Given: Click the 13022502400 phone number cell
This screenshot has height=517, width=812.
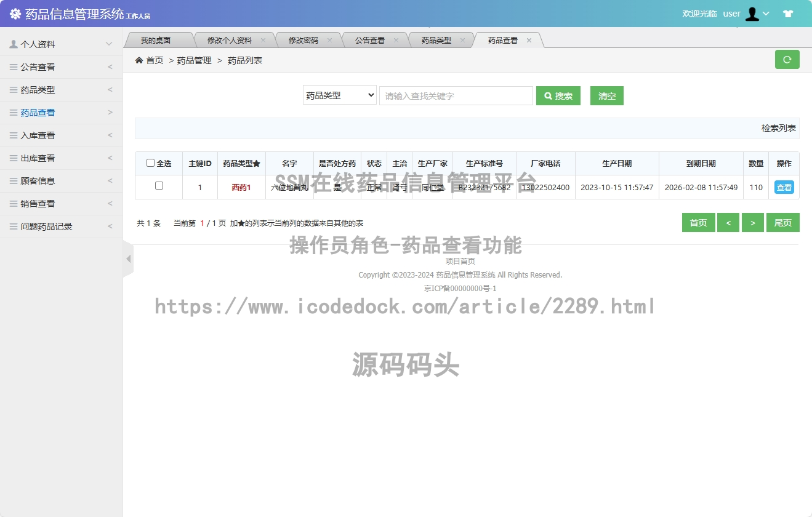Looking at the screenshot, I should point(545,188).
